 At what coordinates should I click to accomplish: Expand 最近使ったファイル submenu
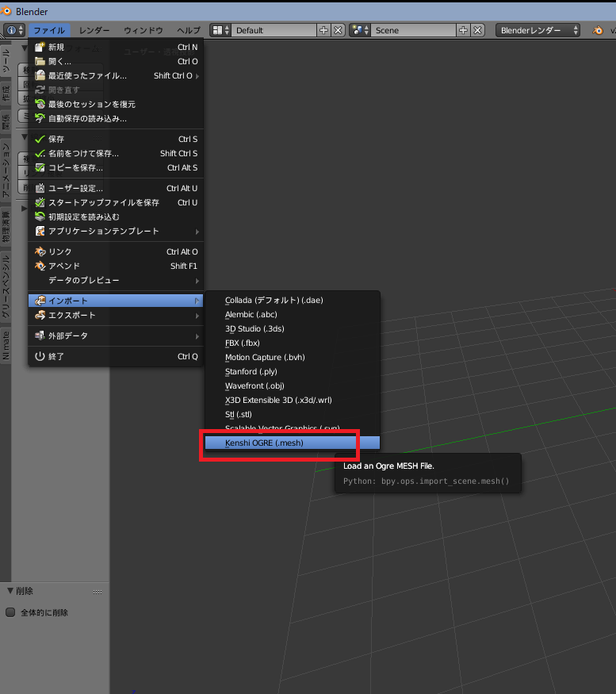click(116, 75)
